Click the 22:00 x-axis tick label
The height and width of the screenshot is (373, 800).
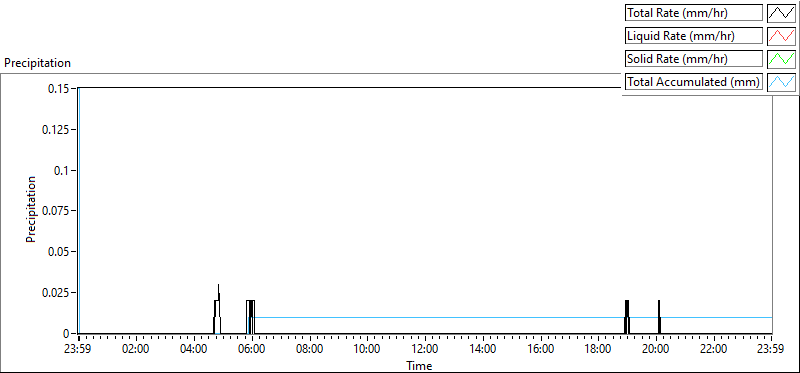(713, 350)
